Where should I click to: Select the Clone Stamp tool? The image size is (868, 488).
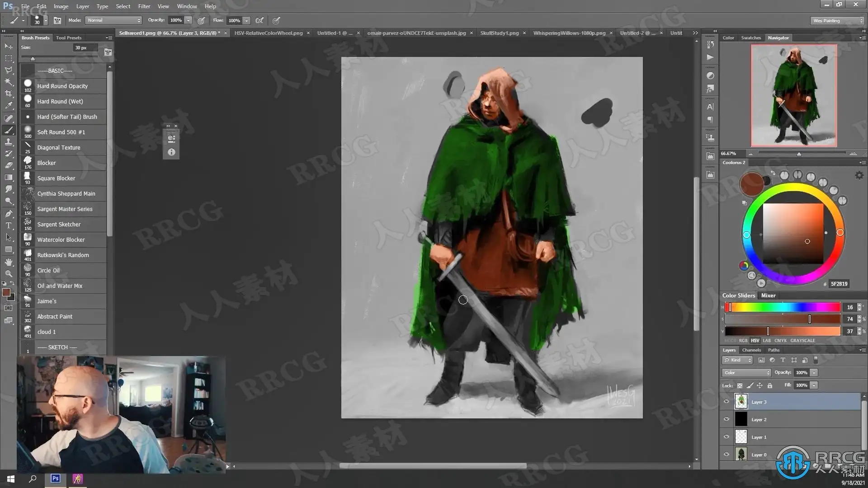coord(9,142)
